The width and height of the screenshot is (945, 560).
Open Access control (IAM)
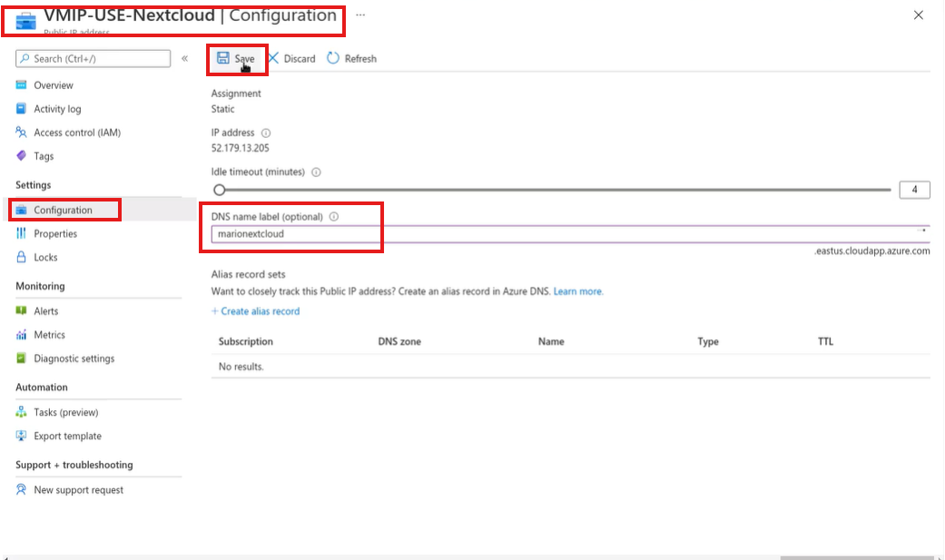tap(77, 133)
